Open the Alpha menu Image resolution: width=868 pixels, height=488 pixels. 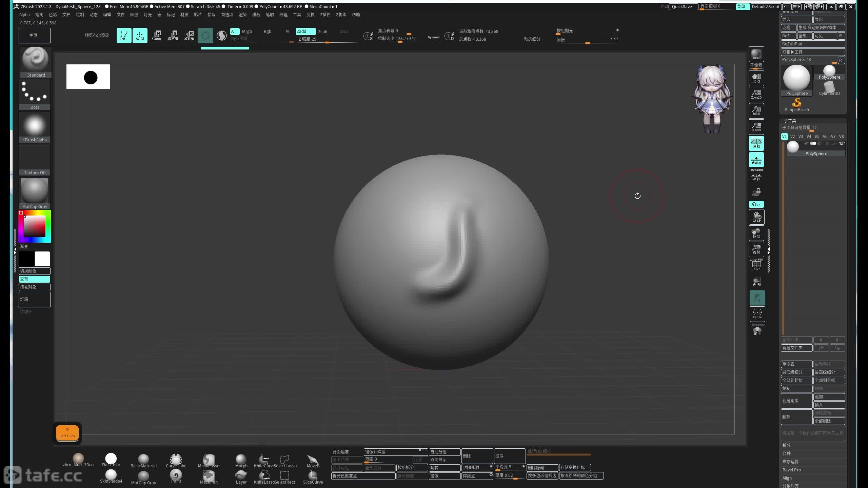(24, 15)
